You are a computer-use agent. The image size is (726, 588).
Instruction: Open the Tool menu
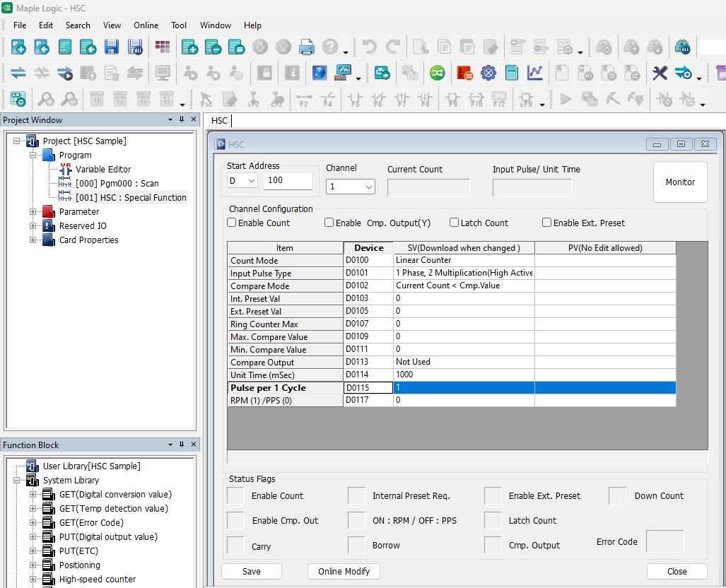pos(179,25)
